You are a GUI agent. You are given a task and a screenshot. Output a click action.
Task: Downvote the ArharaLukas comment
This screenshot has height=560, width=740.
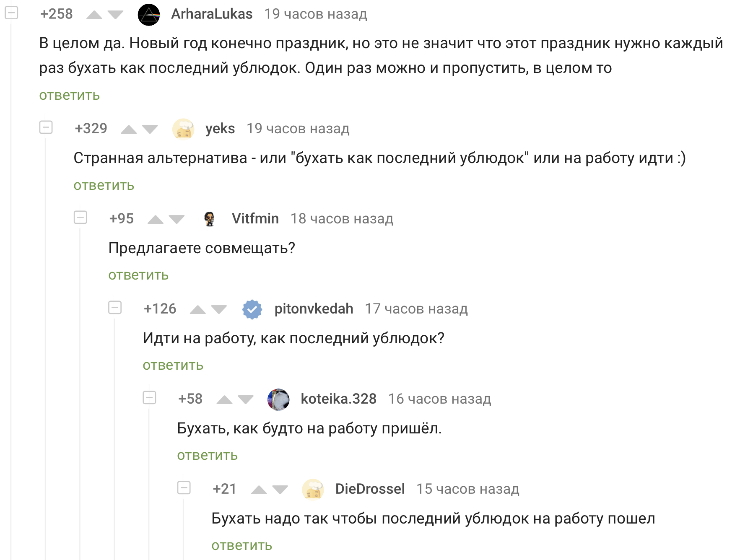tap(115, 15)
